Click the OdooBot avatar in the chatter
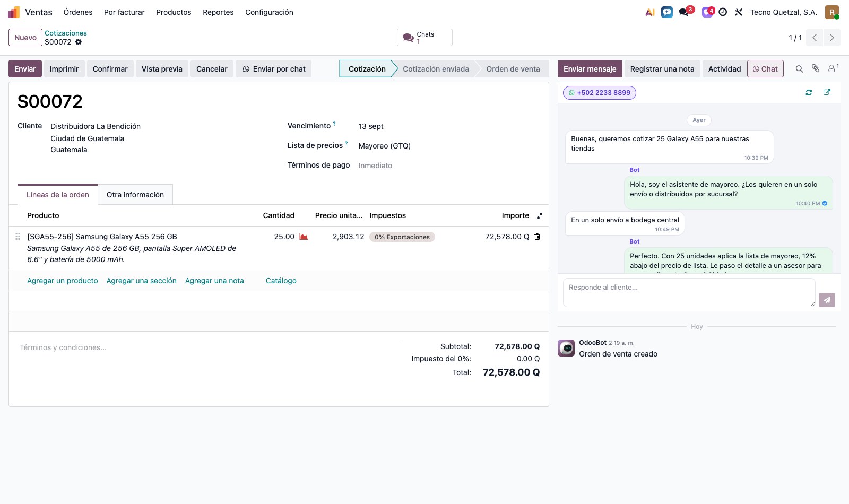Viewport: 849px width, 504px height. 566,348
